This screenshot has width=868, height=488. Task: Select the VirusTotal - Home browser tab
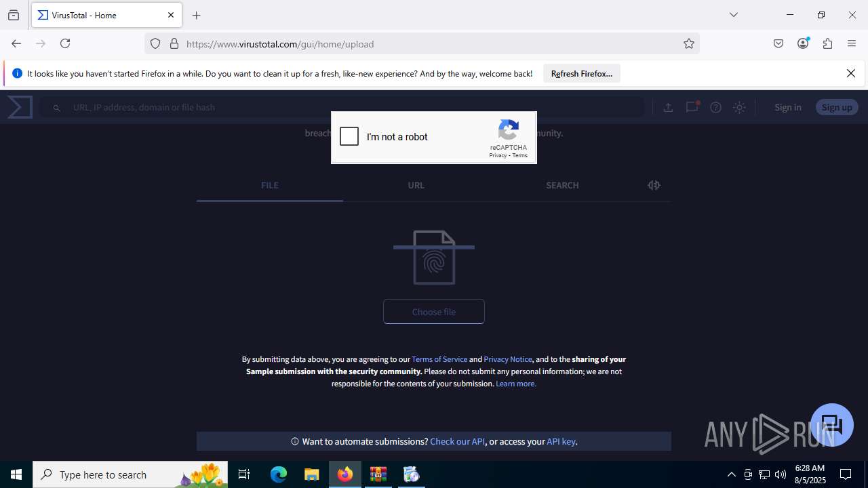pyautogui.click(x=106, y=15)
